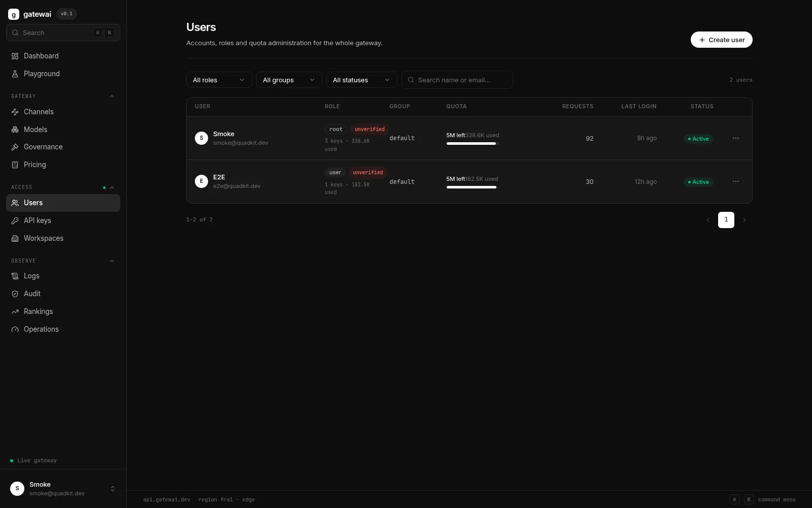
Task: Collapse the OBSERVE sidebar section
Action: coord(112,261)
